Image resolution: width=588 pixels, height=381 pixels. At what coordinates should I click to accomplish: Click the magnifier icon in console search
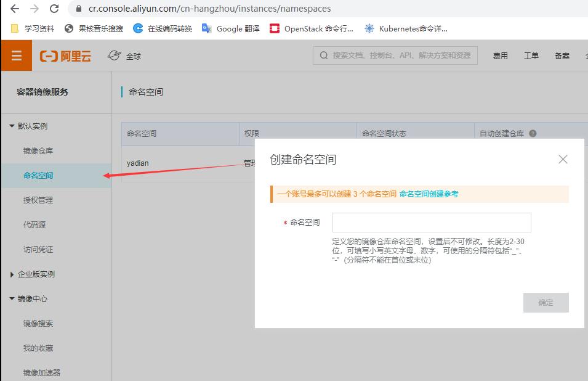tap(324, 55)
